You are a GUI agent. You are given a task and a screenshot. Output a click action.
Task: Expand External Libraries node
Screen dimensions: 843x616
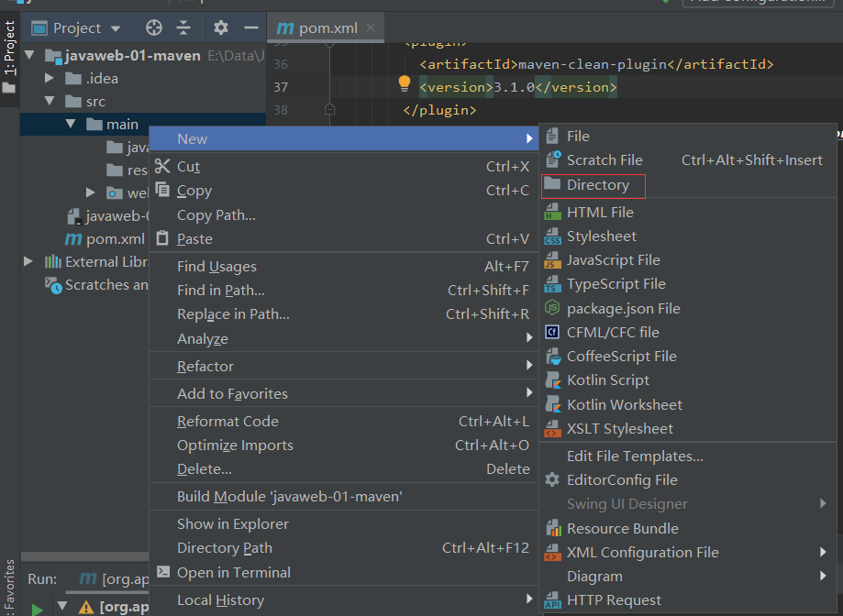28,261
